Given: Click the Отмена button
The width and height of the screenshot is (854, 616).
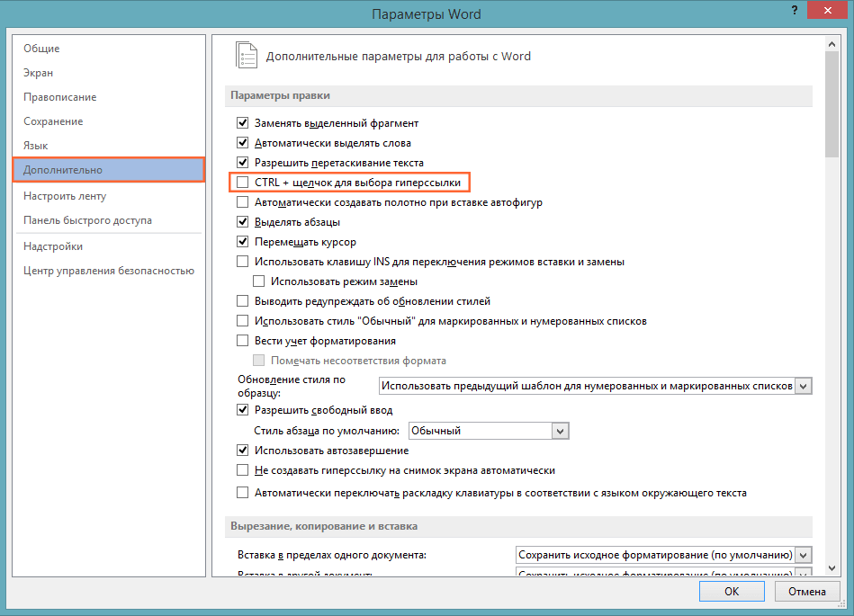Looking at the screenshot, I should [x=806, y=591].
